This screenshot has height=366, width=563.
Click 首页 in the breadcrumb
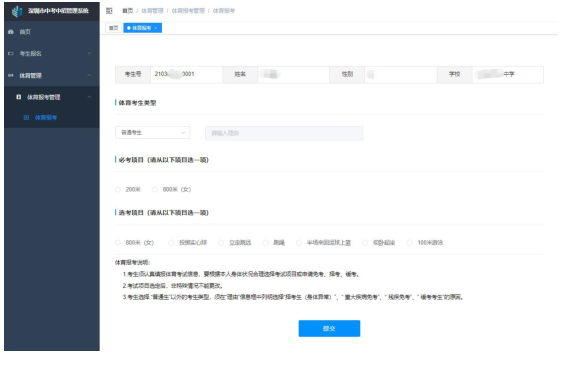pos(127,11)
